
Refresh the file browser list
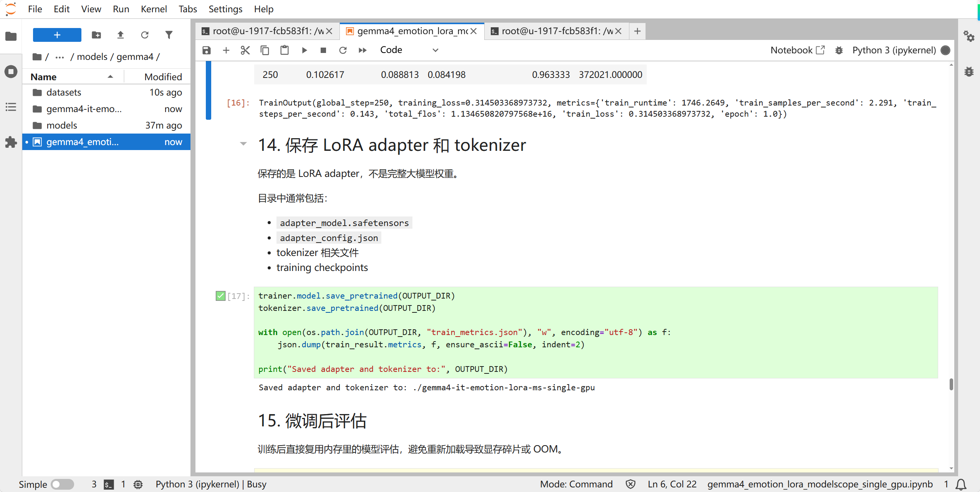(x=145, y=35)
